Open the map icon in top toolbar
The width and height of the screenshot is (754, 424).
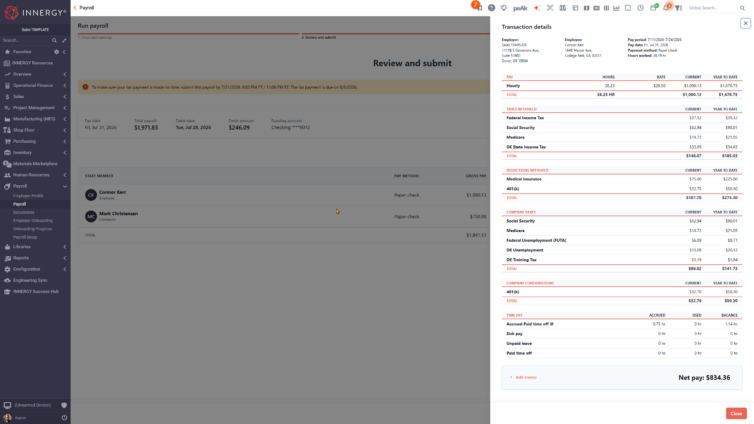586,8
